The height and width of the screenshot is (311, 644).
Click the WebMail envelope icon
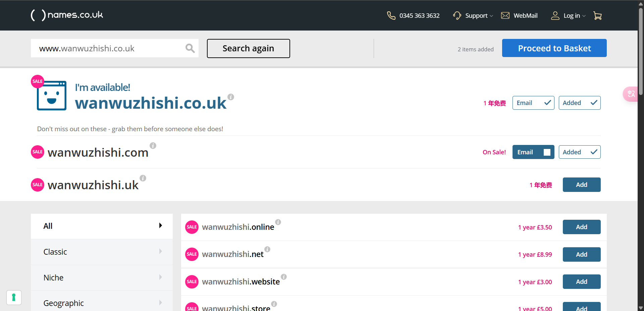505,16
